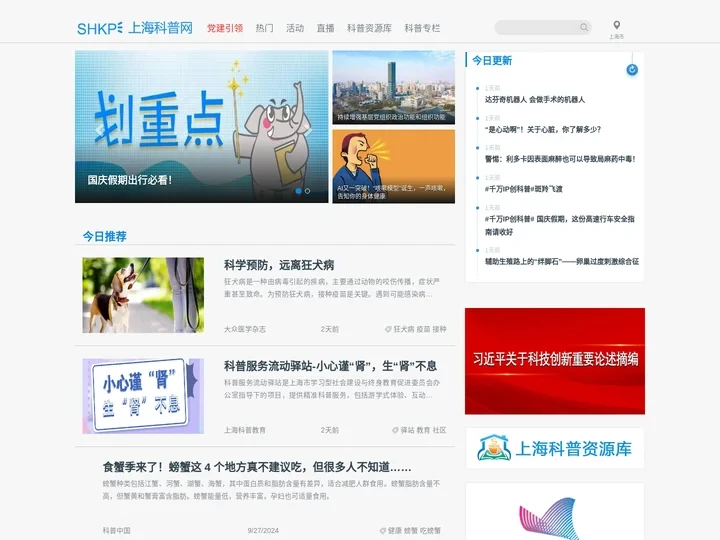The height and width of the screenshot is (540, 720).
Task: Open the 国庆假期高速行车安全指南 update link
Action: [560, 225]
